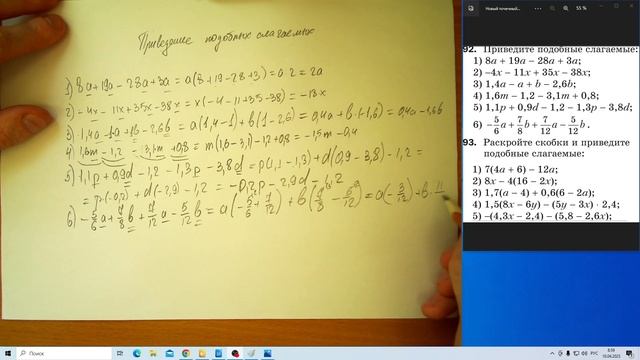Click the heading "93. Раскройте скобки и приведите"

click(547, 143)
